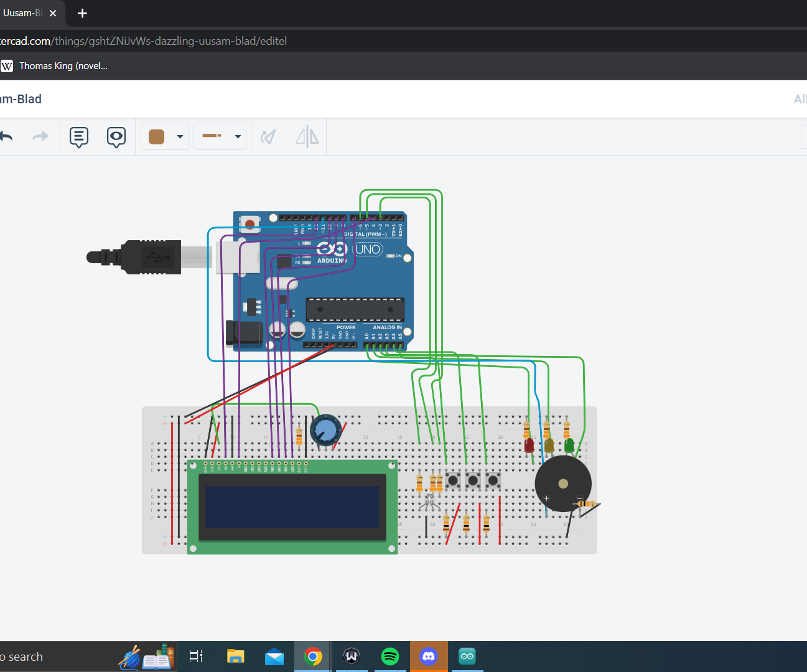Open Spotify from the taskbar
Image resolution: width=807 pixels, height=672 pixels.
pyautogui.click(x=390, y=656)
